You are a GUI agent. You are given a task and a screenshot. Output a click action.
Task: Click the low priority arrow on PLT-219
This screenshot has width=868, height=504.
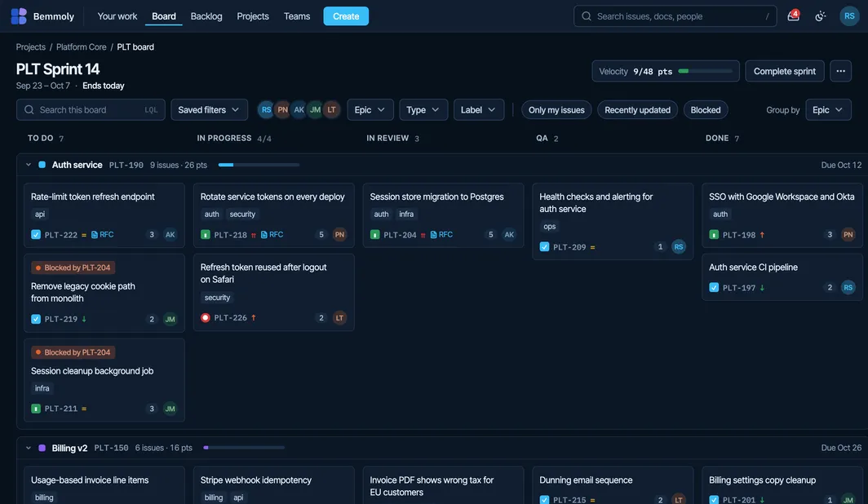click(84, 319)
